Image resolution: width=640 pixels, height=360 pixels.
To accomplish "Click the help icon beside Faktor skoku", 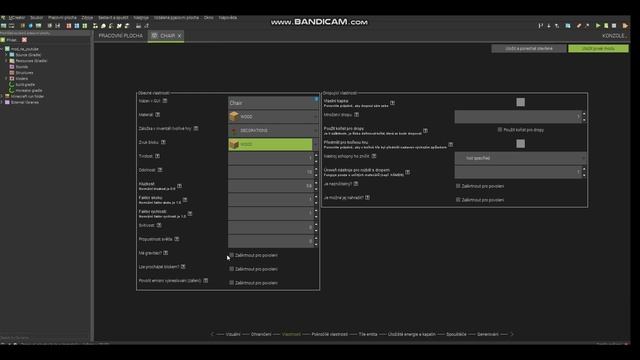I will 185,200.
